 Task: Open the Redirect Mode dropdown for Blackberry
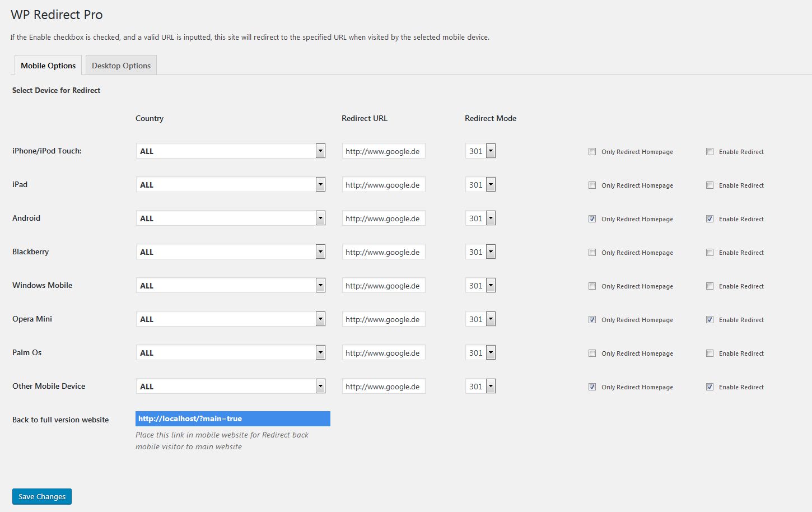[480, 252]
